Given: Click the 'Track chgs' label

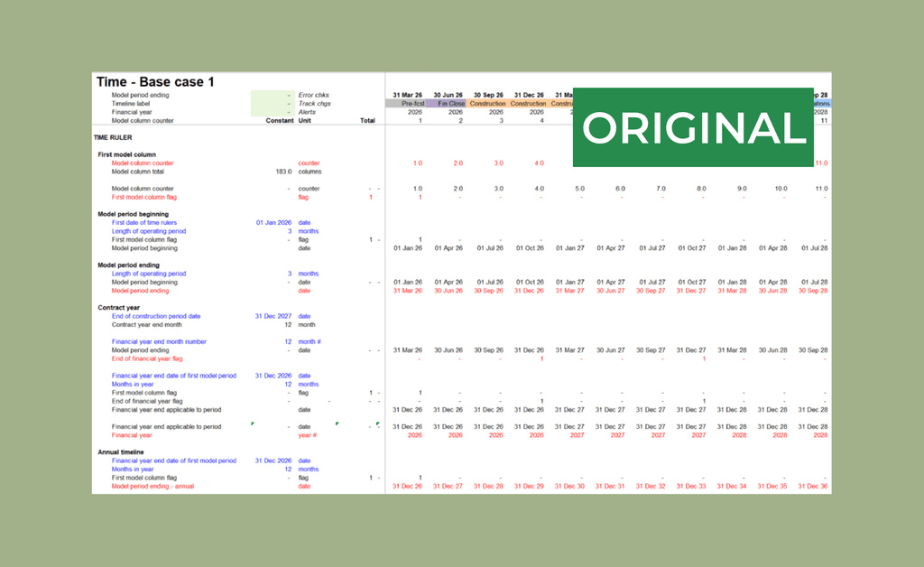Looking at the screenshot, I should click(x=314, y=104).
